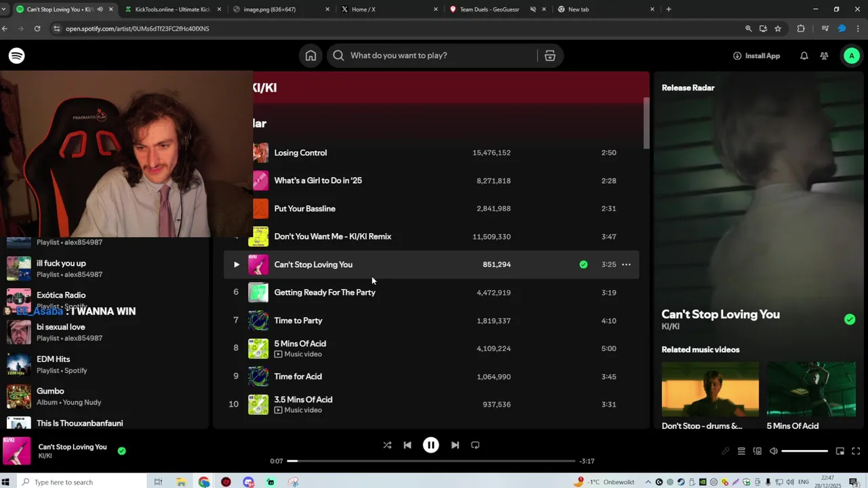This screenshot has height=488, width=868.
Task: Switch to the image.png browser tab
Action: pyautogui.click(x=281, y=9)
